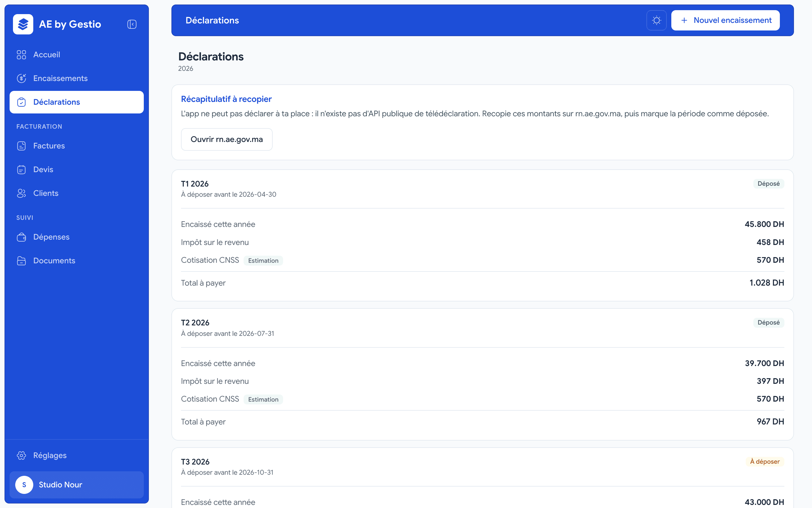This screenshot has width=812, height=508.
Task: Click the T1 2026 total 1.028 DH
Action: coord(767,283)
